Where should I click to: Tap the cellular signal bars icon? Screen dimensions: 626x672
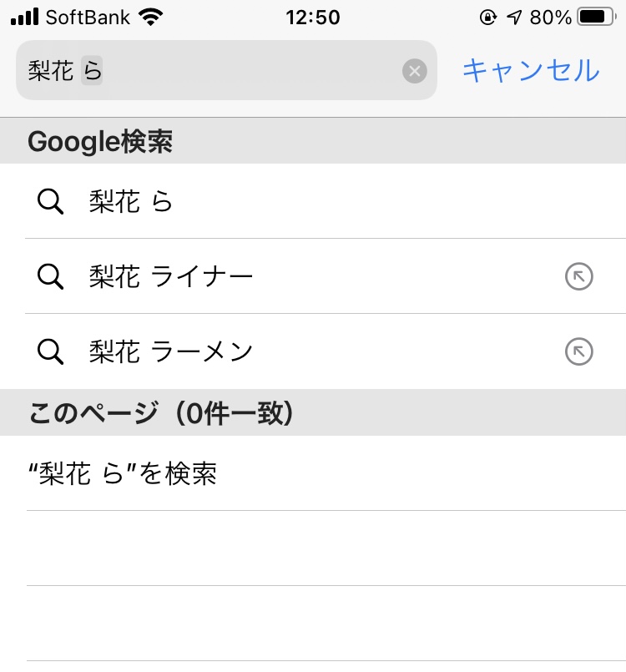(25, 17)
